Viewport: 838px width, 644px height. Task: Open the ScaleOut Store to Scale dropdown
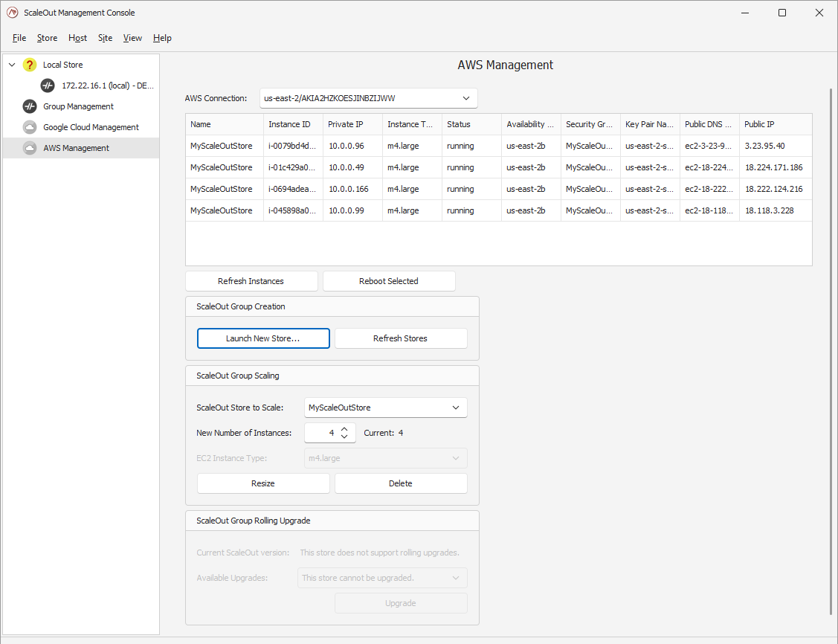[385, 408]
